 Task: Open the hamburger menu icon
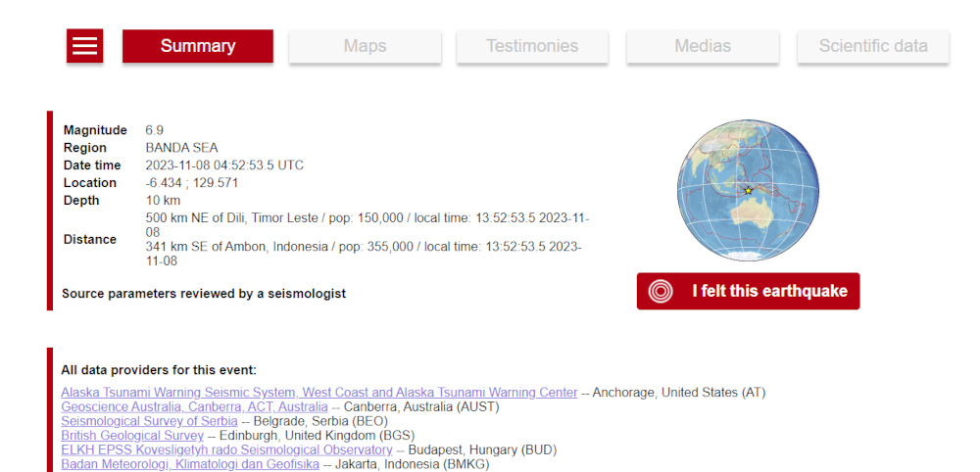(85, 46)
